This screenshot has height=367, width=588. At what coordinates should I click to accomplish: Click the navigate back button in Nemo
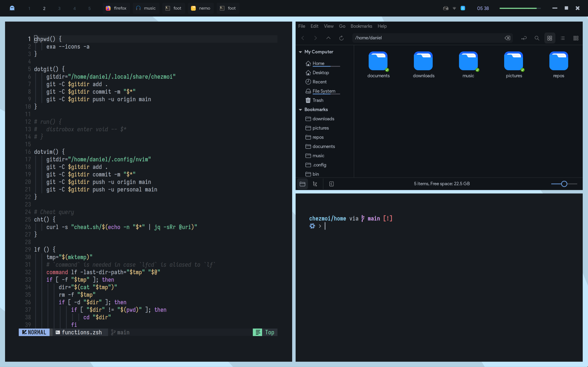pyautogui.click(x=303, y=38)
